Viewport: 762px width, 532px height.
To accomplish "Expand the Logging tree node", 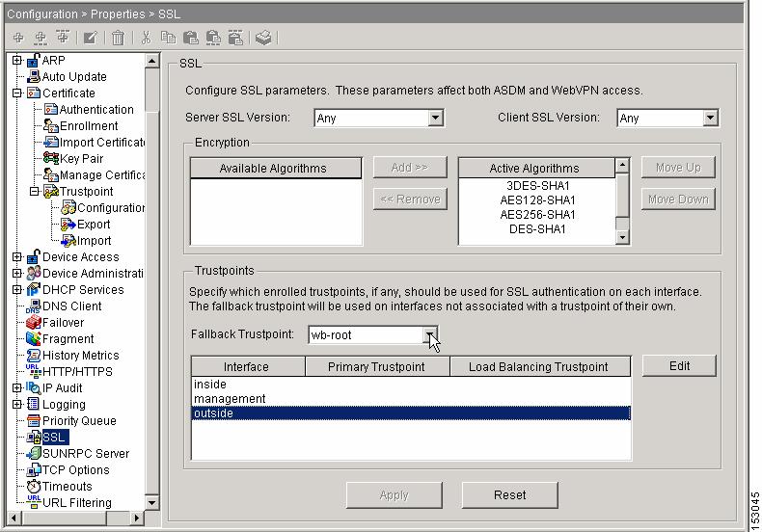I will click(x=17, y=405).
